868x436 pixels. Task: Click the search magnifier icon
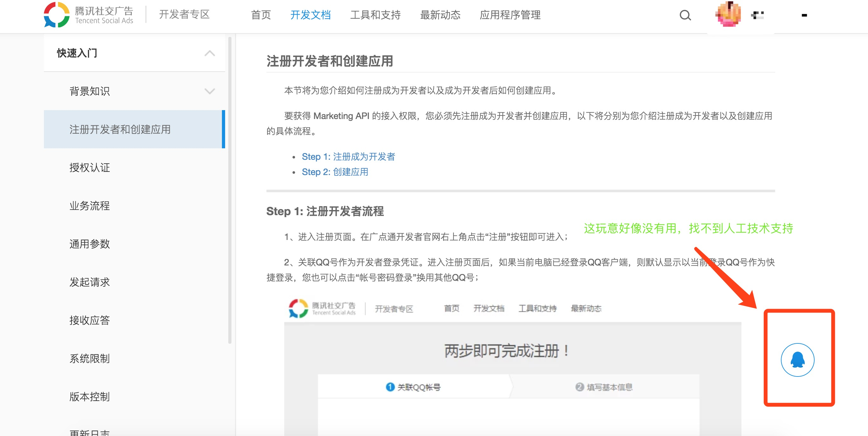coord(685,15)
